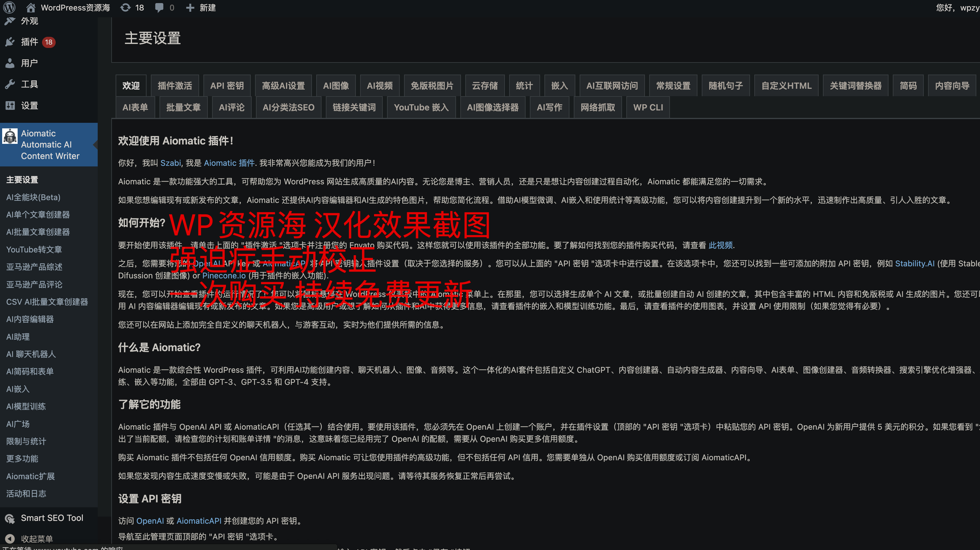Open the 高级AI设置 tab

tap(283, 86)
